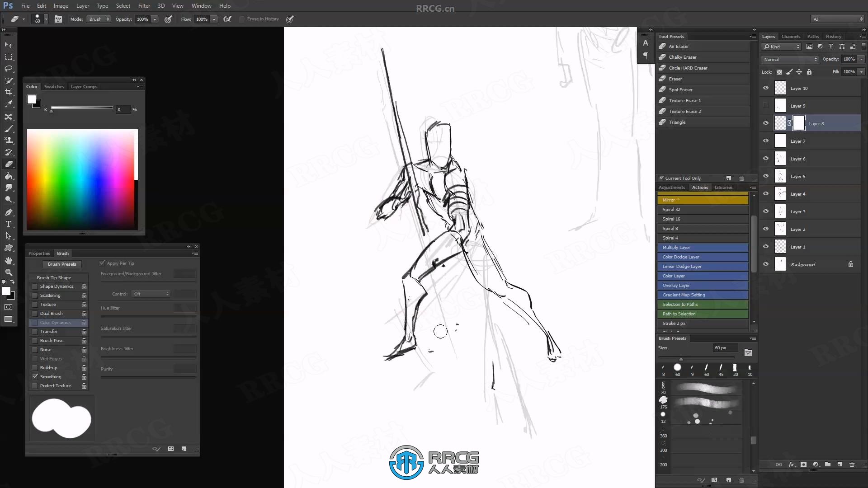
Task: Switch to the Swatches tab
Action: [54, 86]
